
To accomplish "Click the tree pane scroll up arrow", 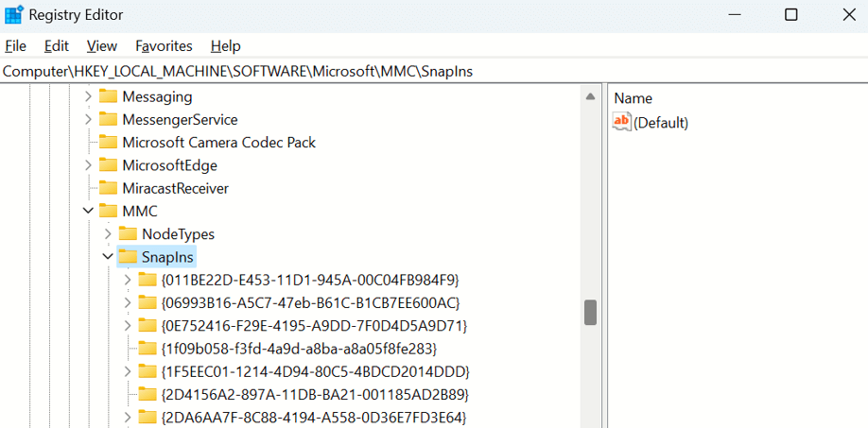I will click(x=590, y=97).
